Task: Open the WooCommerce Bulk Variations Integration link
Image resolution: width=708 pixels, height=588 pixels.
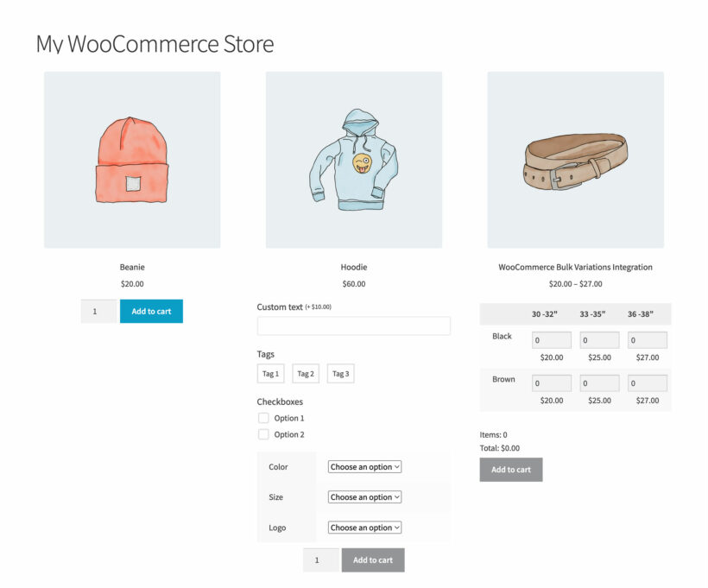Action: tap(576, 267)
